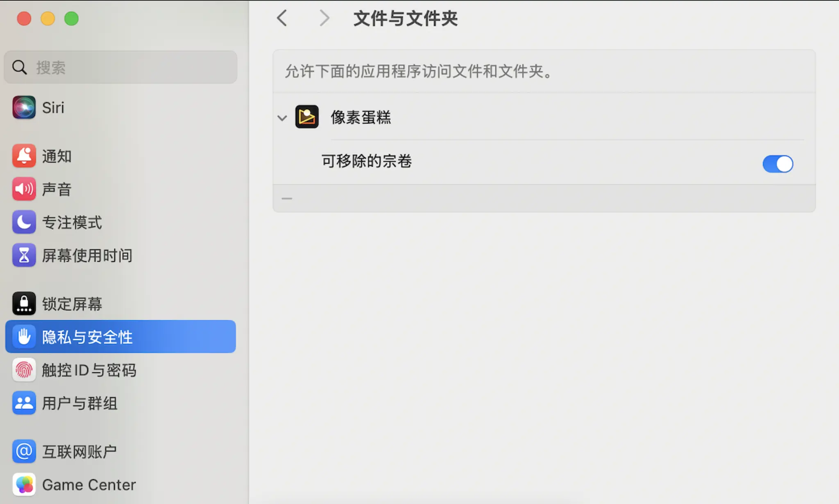Open Game Center icon in sidebar

coord(24,485)
